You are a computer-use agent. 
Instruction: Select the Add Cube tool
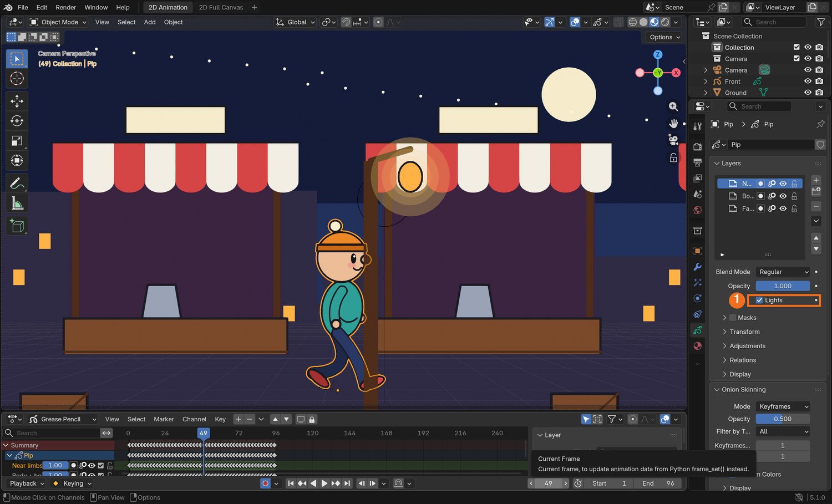pos(17,226)
